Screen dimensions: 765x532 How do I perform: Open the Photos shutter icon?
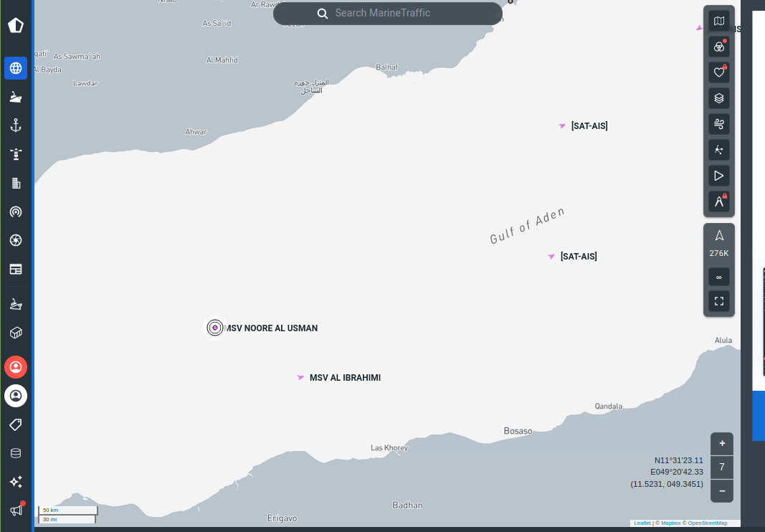coord(16,240)
